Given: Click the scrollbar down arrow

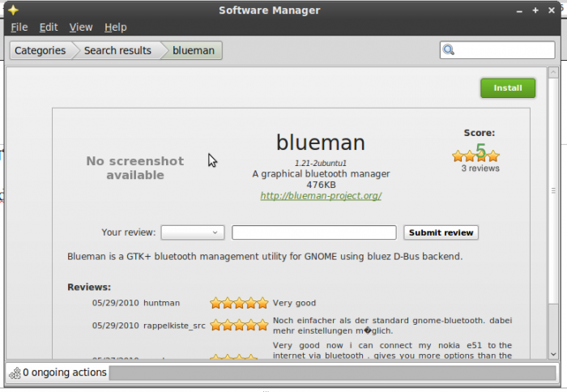Looking at the screenshot, I should click(x=553, y=355).
